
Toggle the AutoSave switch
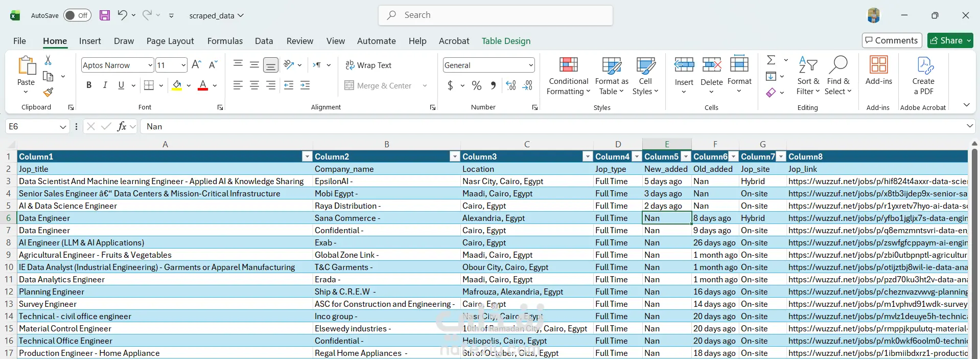pyautogui.click(x=77, y=15)
